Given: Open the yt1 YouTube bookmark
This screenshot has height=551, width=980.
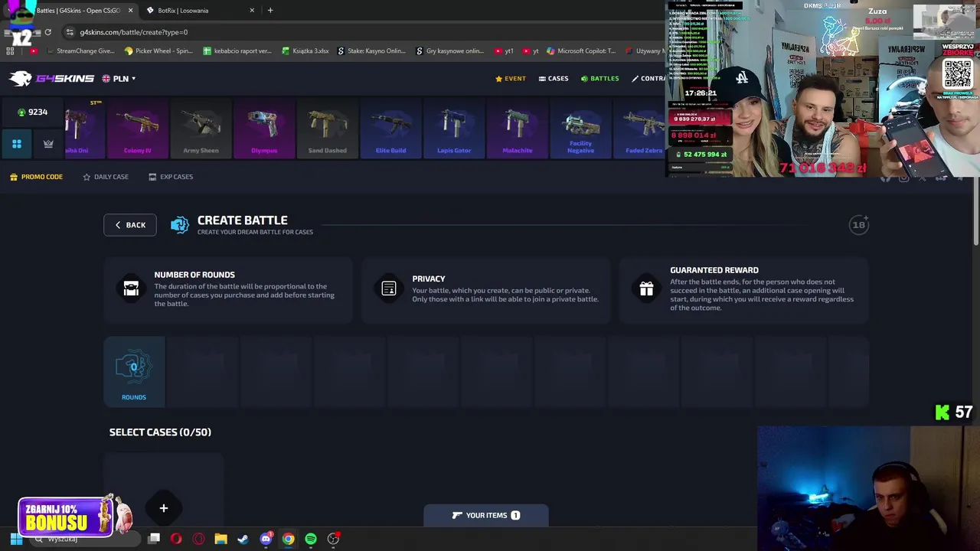Looking at the screenshot, I should (x=504, y=51).
